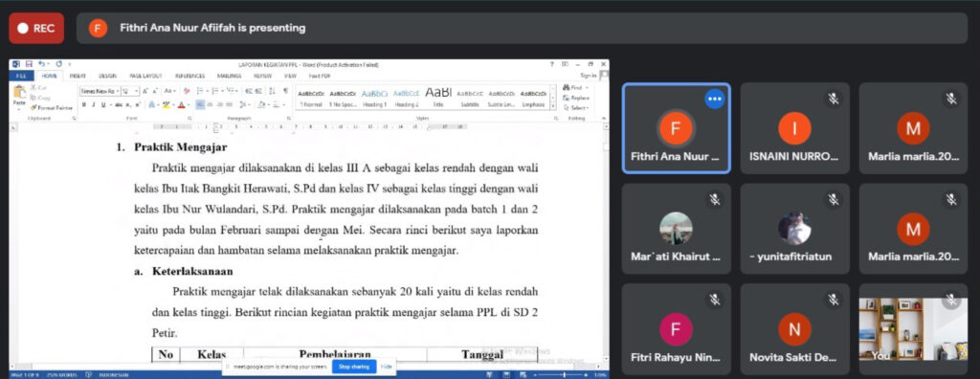Click Text Effects icon
This screenshot has height=379, width=980.
pos(151,104)
